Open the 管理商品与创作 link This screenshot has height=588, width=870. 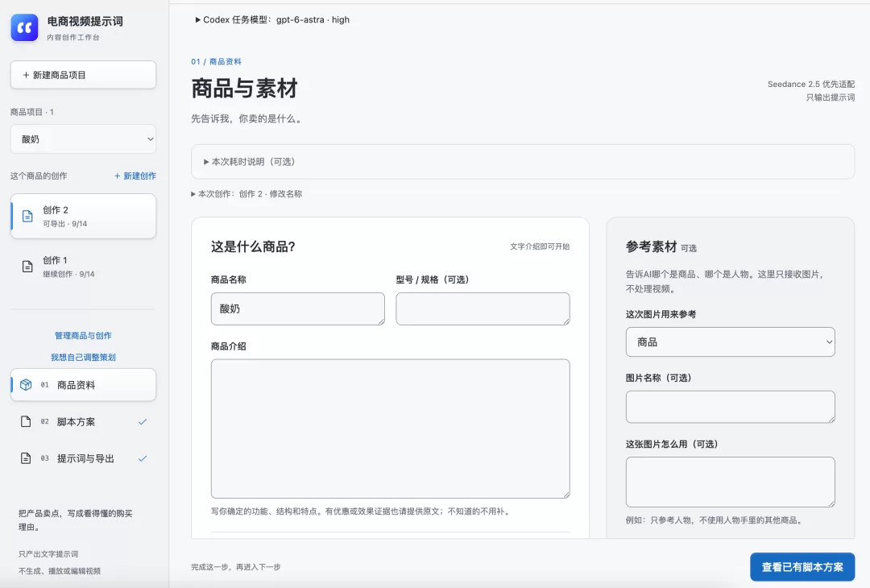pos(83,336)
